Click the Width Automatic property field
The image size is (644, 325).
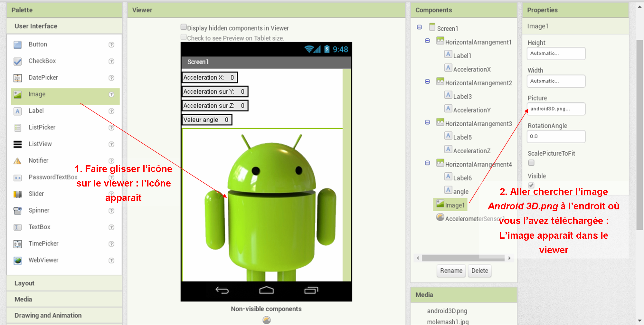(x=556, y=81)
